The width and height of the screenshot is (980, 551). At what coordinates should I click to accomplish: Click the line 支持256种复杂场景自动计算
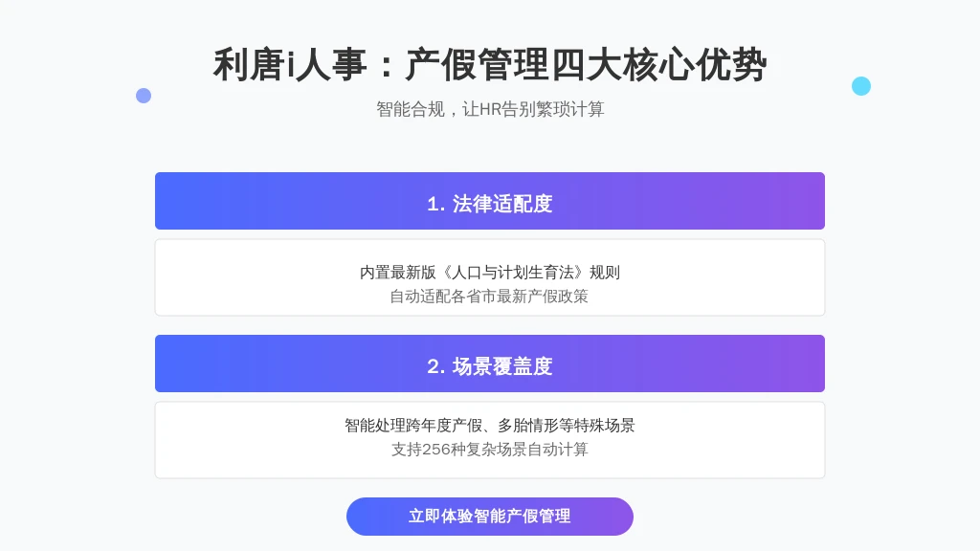pyautogui.click(x=489, y=450)
